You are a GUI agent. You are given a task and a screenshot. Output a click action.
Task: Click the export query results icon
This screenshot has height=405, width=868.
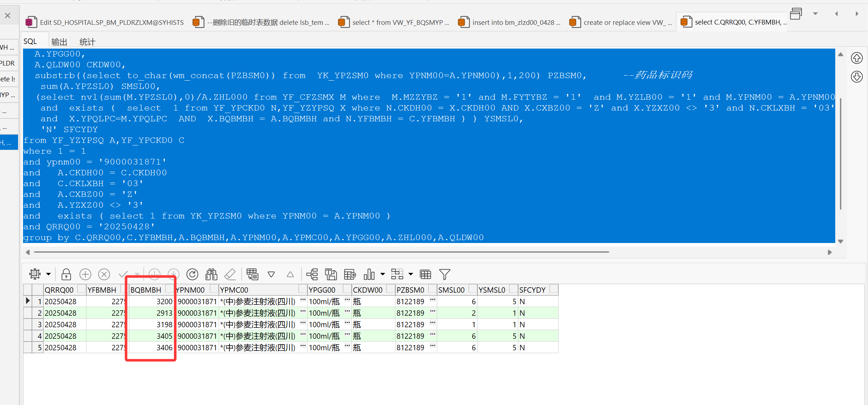(350, 274)
